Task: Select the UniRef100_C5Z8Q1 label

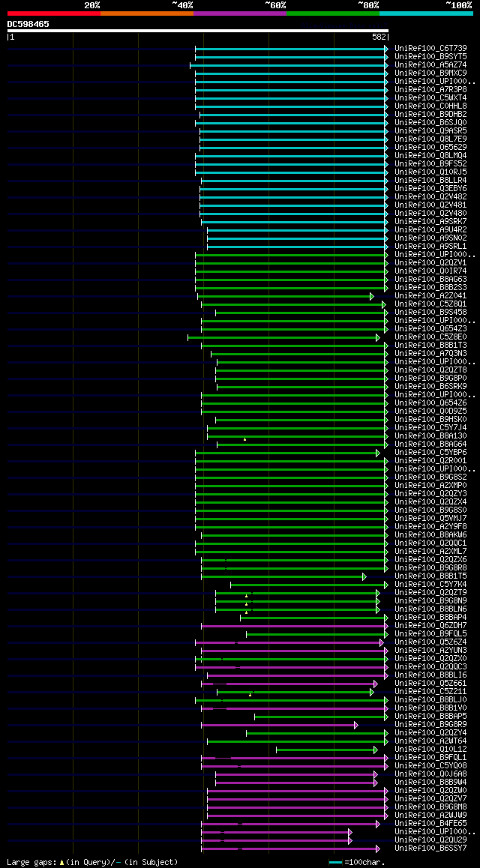Action: click(x=430, y=304)
